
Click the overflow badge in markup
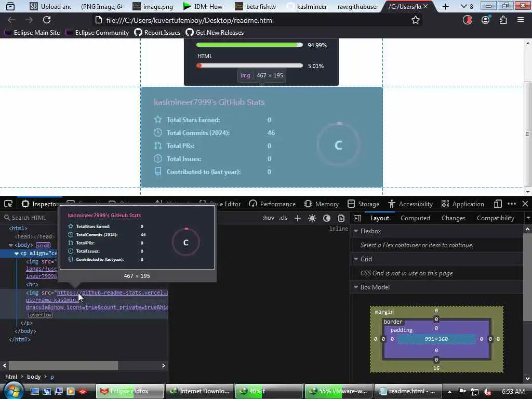click(41, 315)
